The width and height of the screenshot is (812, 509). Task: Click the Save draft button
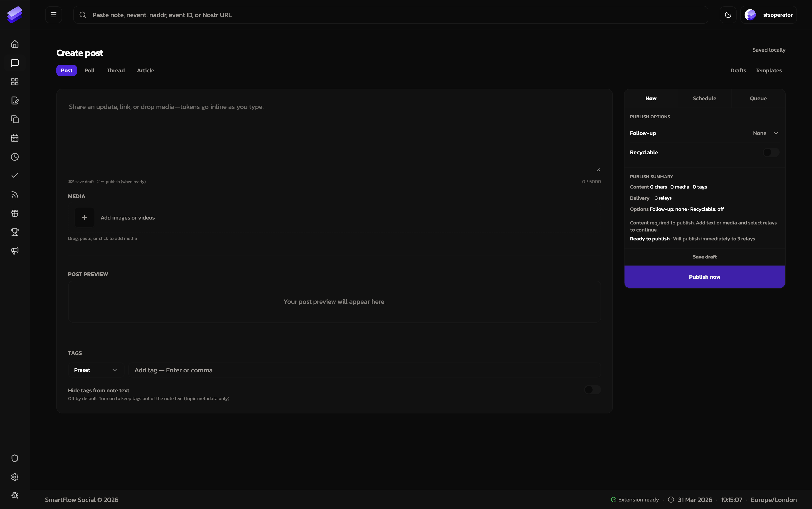coord(704,257)
